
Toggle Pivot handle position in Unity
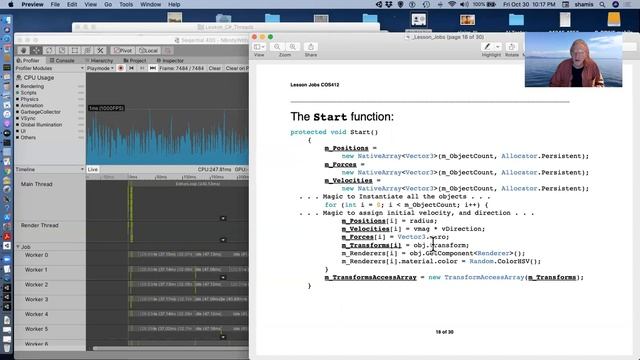click(122, 50)
